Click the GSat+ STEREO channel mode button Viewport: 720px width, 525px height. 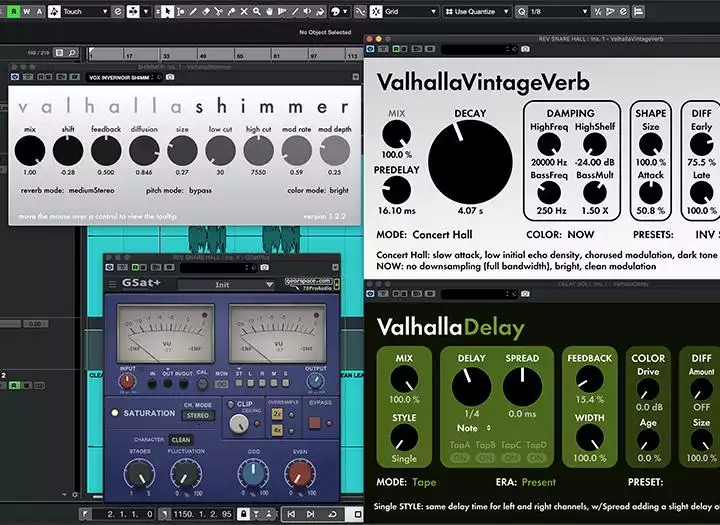(x=197, y=416)
